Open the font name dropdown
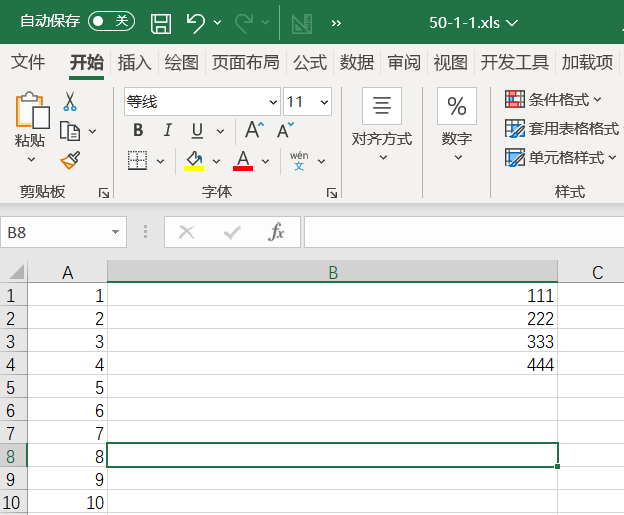 pos(273,102)
